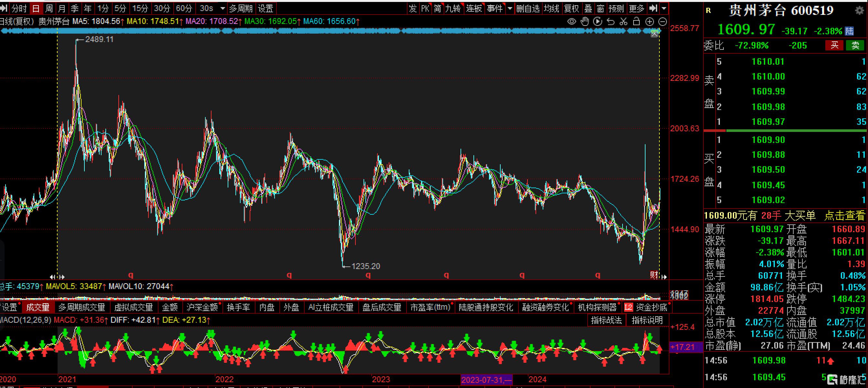Open 指标战法 indicator strategies

pos(606,320)
